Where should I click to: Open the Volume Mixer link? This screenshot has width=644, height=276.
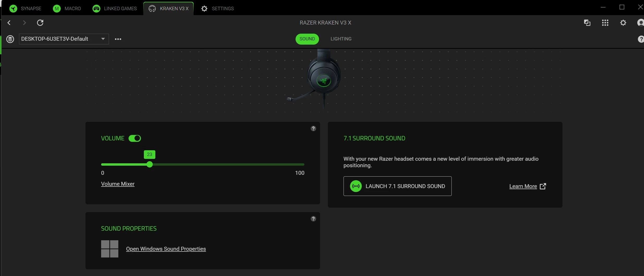[118, 184]
